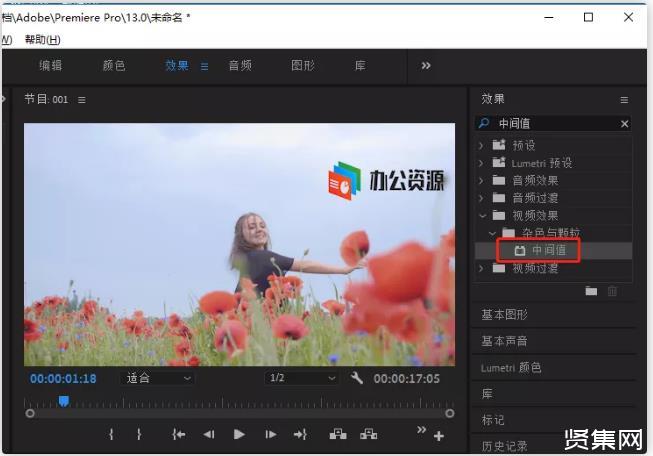Screen dimensions: 653x456
Task: Open the 适合 zoom level dropdown
Action: pyautogui.click(x=158, y=378)
